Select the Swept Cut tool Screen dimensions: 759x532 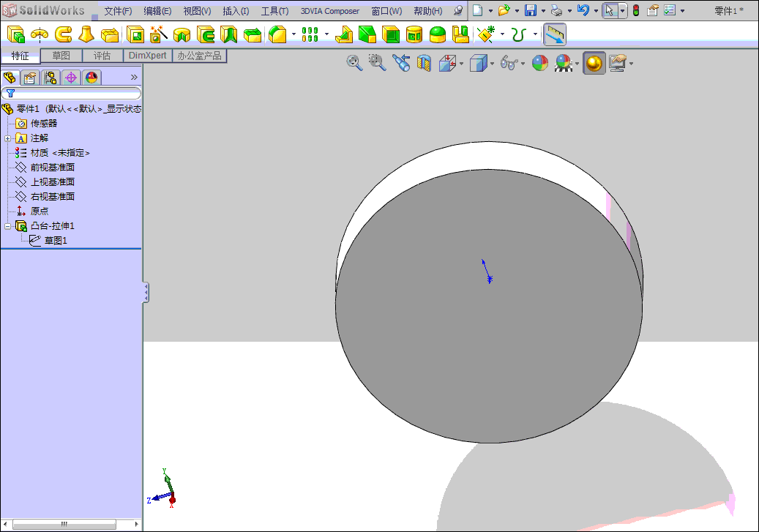coord(206,34)
